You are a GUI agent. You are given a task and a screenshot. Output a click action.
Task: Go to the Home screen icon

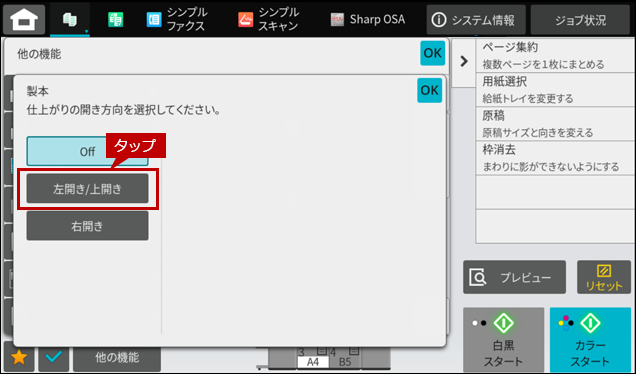pos(24,19)
